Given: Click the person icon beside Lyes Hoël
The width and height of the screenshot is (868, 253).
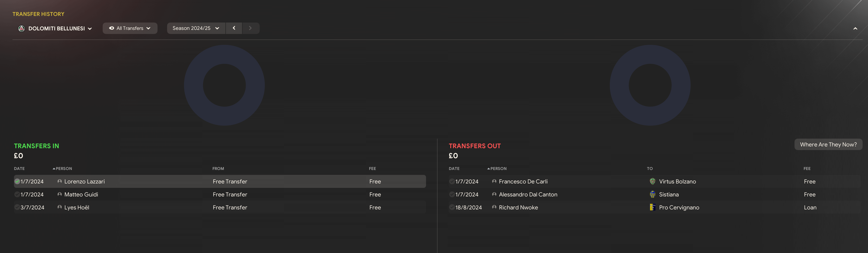Looking at the screenshot, I should click(60, 207).
